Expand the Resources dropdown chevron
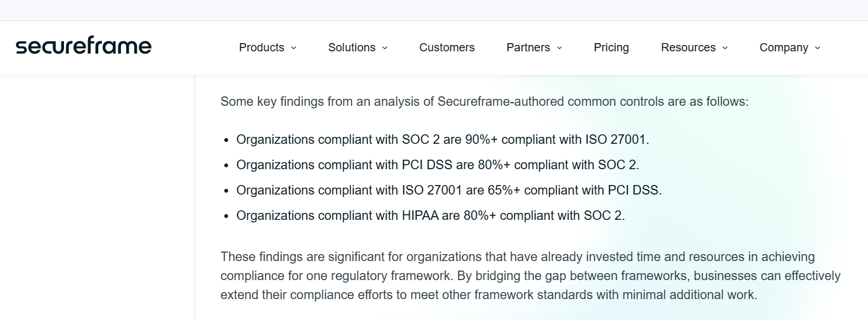The width and height of the screenshot is (868, 320). tap(725, 48)
